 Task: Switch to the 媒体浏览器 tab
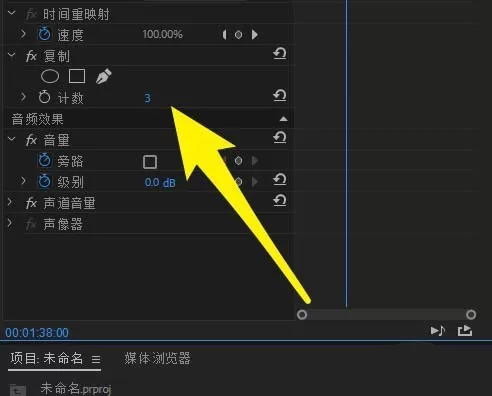pos(157,358)
